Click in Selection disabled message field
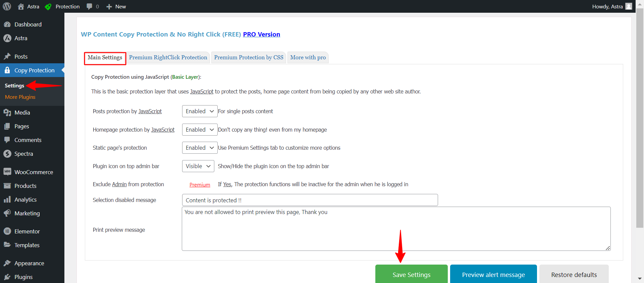The image size is (644, 283). pos(310,200)
